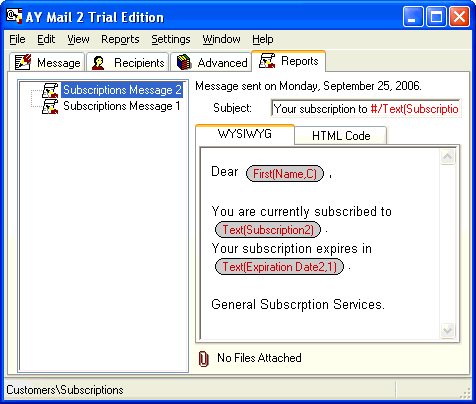Click the message preview scroll down arrow
476x404 pixels.
(x=447, y=330)
